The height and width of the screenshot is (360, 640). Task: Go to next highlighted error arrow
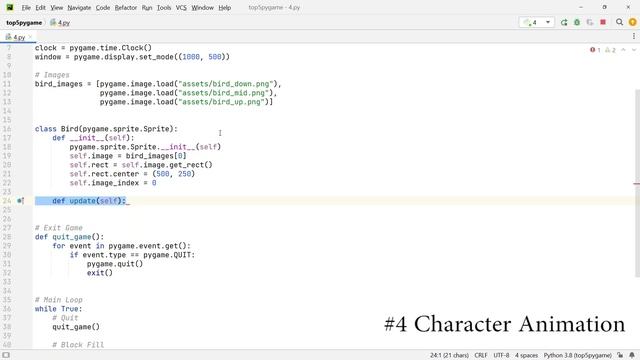[x=634, y=50]
